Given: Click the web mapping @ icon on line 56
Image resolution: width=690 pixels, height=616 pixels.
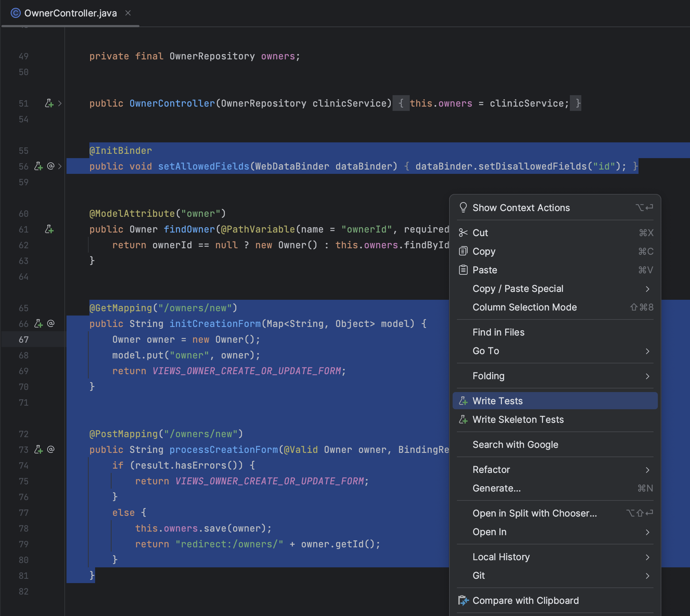Looking at the screenshot, I should [51, 166].
